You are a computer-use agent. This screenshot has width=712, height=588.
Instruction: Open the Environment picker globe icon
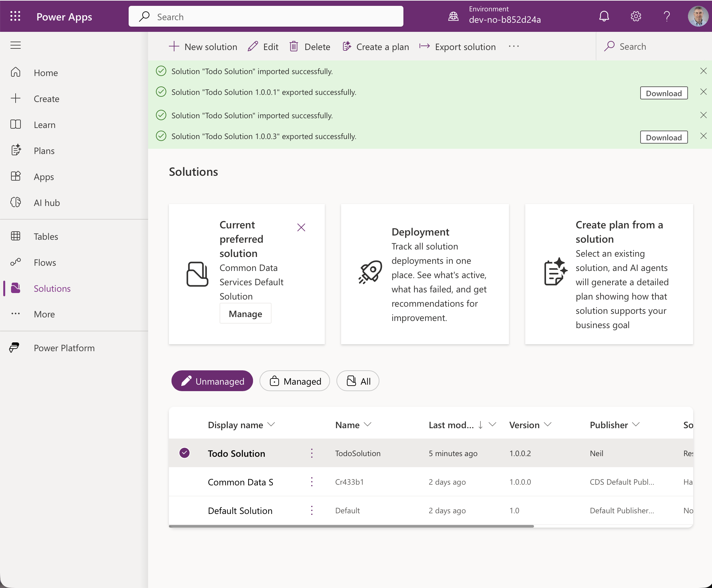coord(453,16)
